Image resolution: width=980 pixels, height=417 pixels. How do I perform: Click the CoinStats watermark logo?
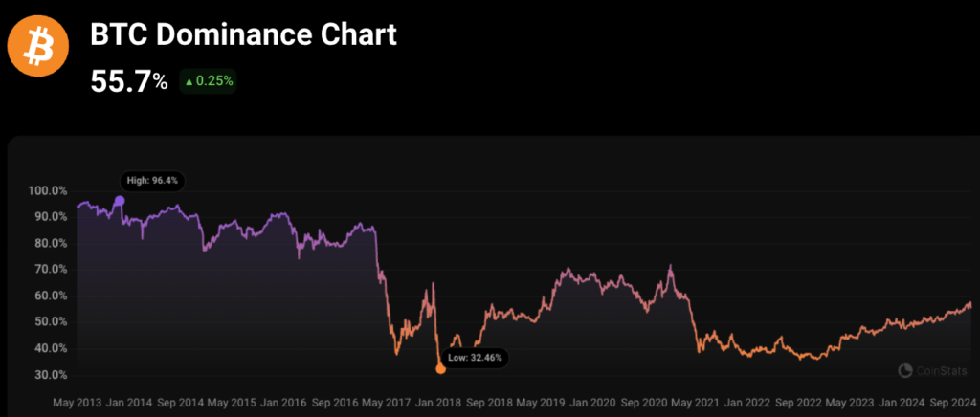[933, 371]
